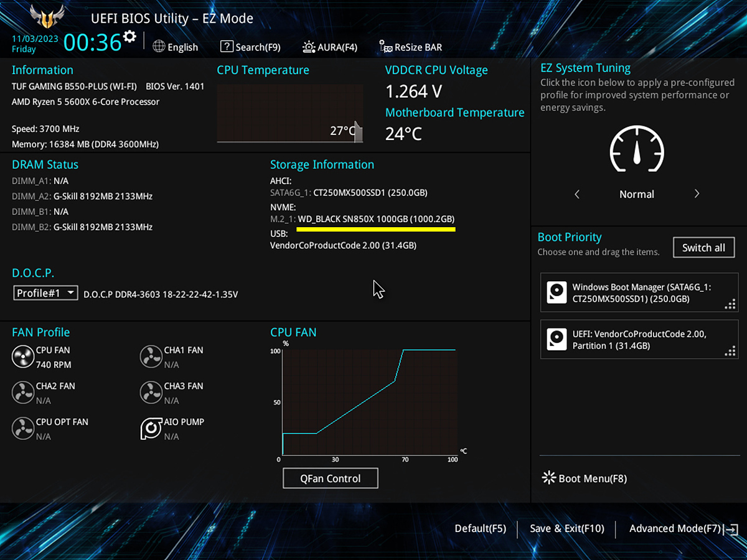The width and height of the screenshot is (747, 560).
Task: Click the CHA3 FAN icon
Action: point(151,393)
